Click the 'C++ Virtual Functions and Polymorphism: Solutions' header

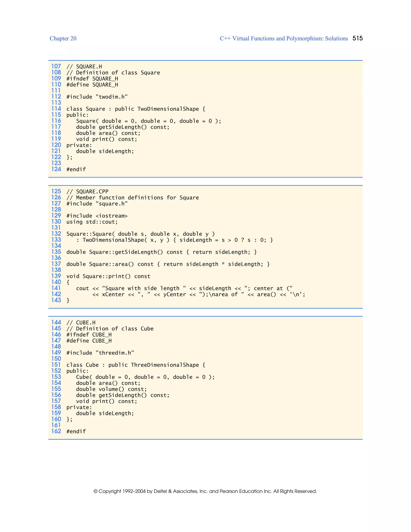(284, 39)
